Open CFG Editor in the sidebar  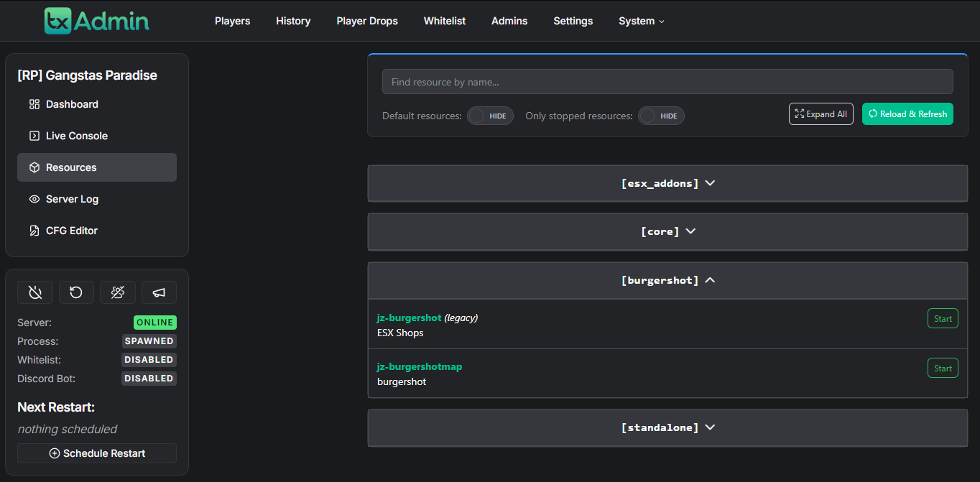click(x=71, y=231)
